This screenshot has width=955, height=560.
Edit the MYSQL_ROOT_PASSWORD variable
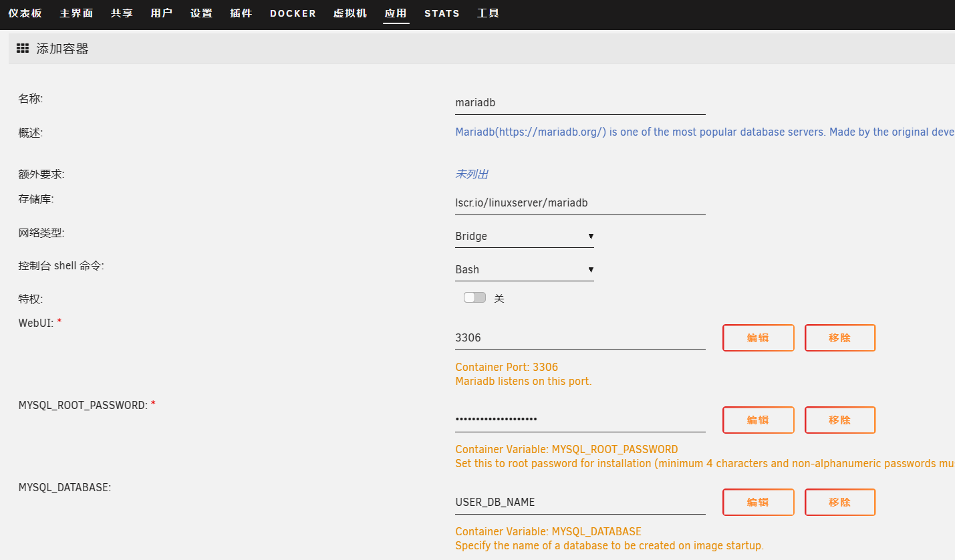pos(758,420)
